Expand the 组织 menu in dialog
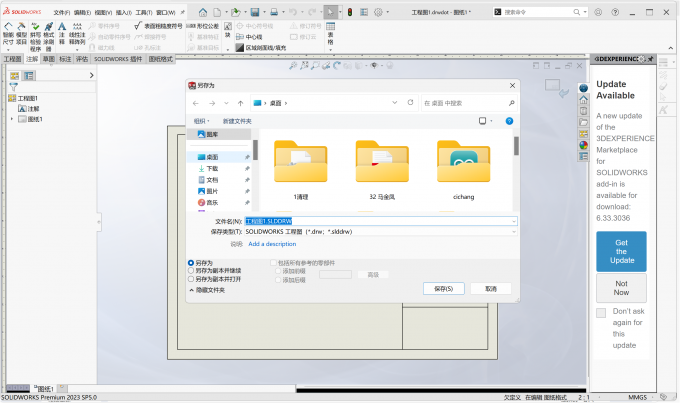 click(202, 120)
